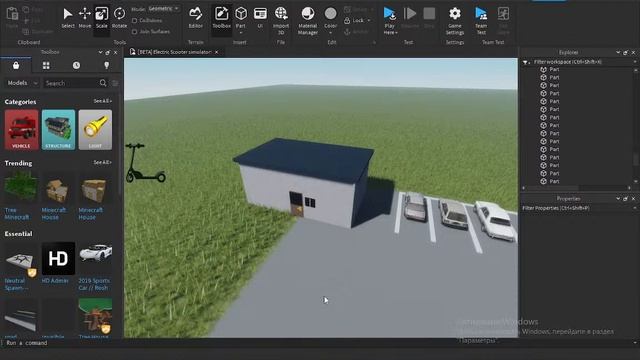
Task: Open the Material Manager
Action: coord(308,20)
